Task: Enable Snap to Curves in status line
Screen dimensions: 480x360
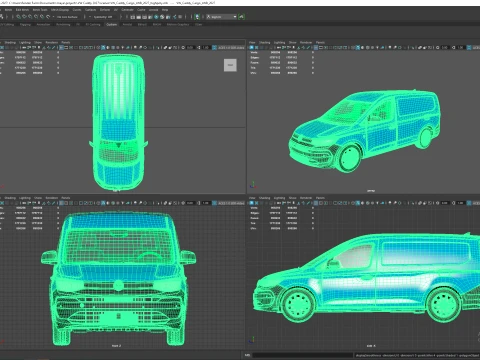Action: (24, 17)
